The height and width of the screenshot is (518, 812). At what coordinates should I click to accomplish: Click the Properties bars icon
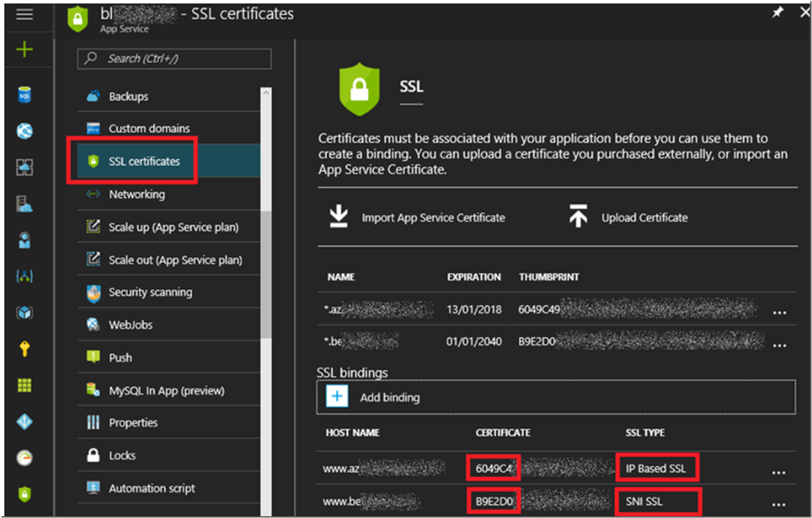pyautogui.click(x=93, y=422)
